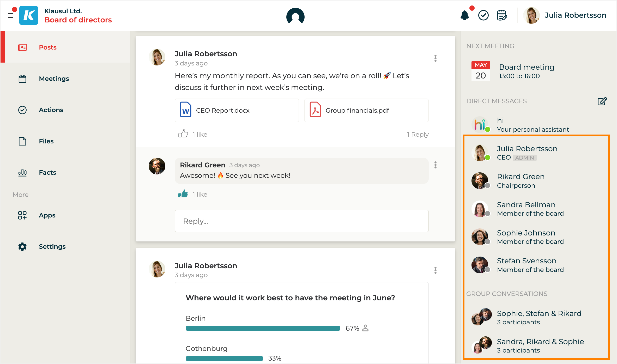
Task: Click the Klausul K logo
Action: [29, 15]
